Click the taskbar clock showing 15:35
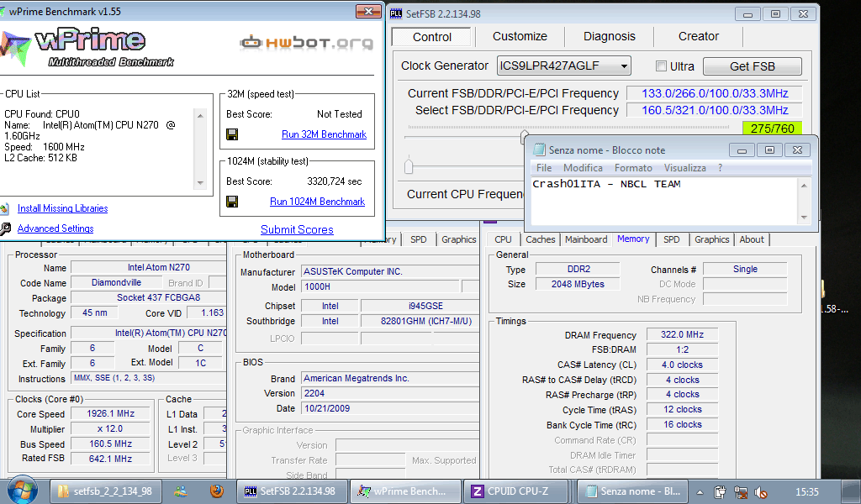Screen dimensions: 861x504 tap(806, 492)
